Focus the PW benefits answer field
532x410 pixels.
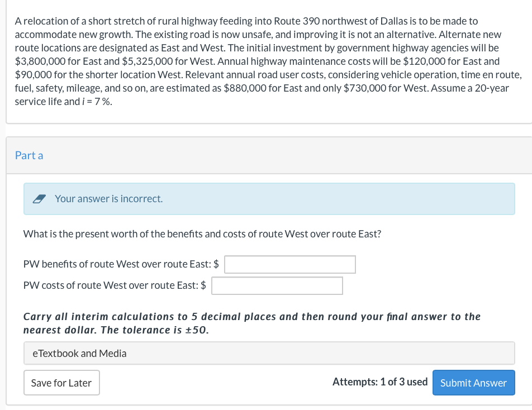[289, 265]
